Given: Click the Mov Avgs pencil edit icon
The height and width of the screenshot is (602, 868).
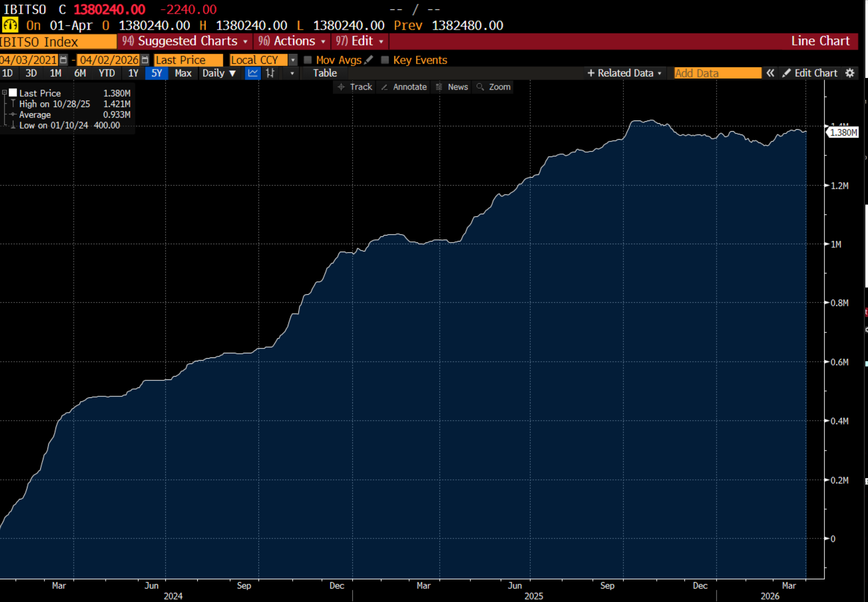Looking at the screenshot, I should point(368,60).
